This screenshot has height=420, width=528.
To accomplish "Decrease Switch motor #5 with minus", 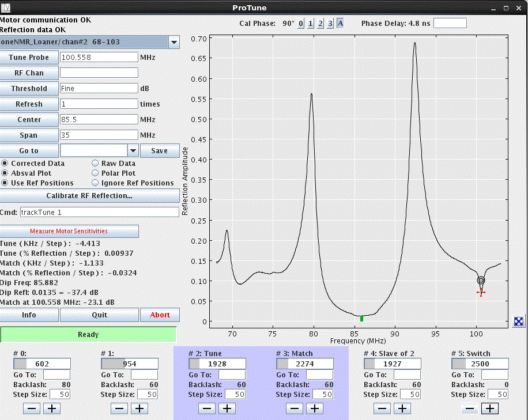I will (x=469, y=408).
